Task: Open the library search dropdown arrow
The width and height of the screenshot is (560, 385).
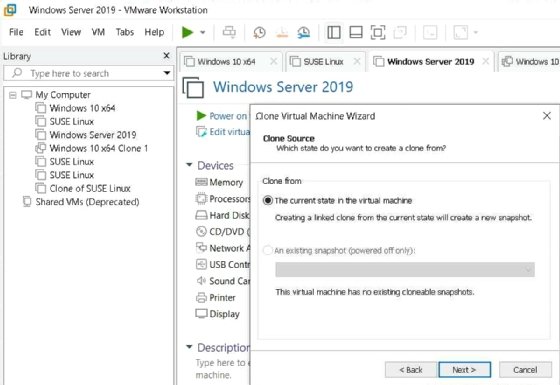Action: click(x=166, y=73)
